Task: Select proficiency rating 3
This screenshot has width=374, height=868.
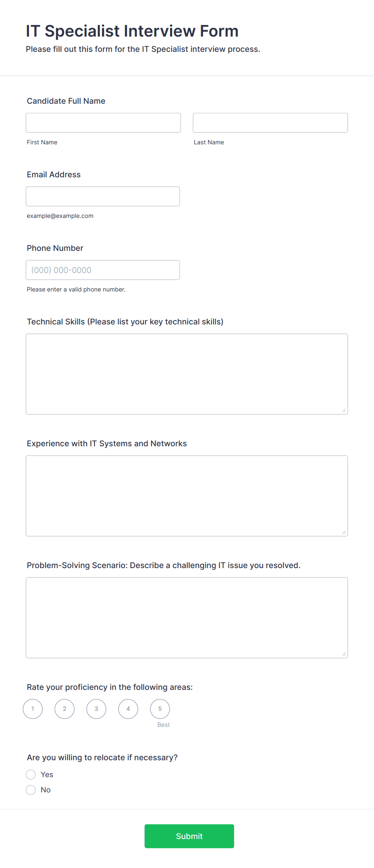Action: (97, 709)
